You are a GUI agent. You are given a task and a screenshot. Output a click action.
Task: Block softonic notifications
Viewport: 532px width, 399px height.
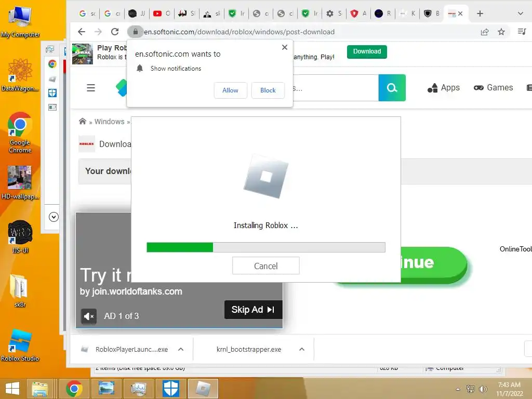tap(268, 90)
